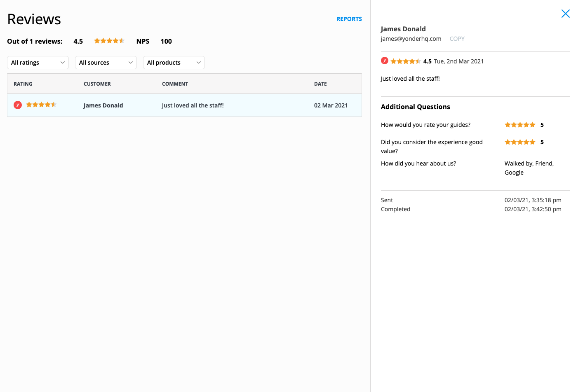The height and width of the screenshot is (392, 578).
Task: Click guides rating five stars
Action: click(x=520, y=125)
